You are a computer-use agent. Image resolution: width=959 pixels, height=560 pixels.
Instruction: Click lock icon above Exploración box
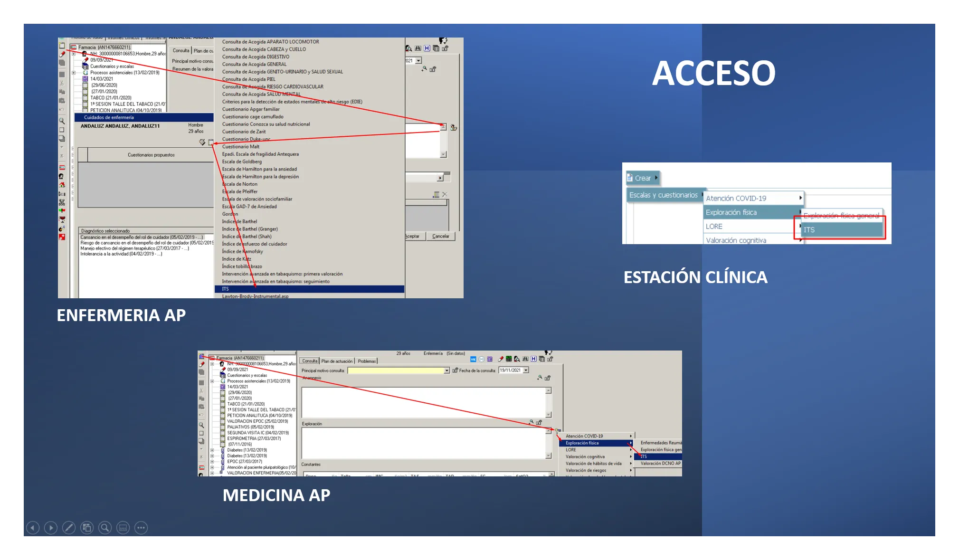[539, 422]
